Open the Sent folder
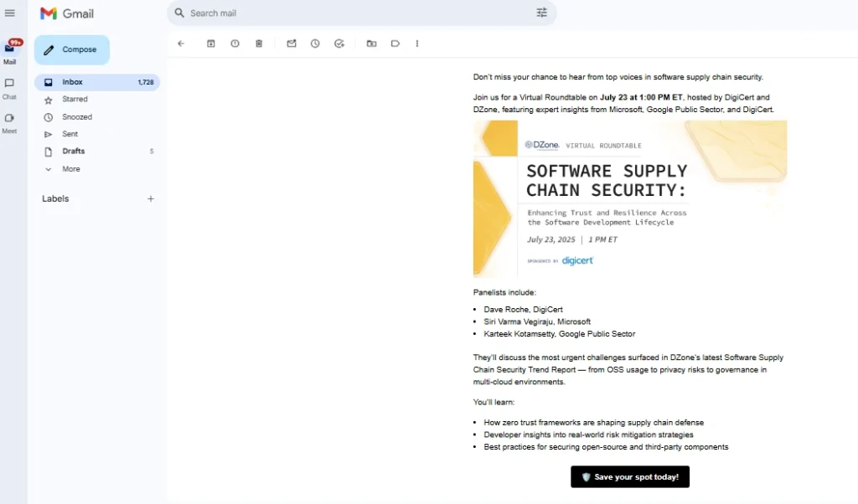858x504 pixels. 97,134
